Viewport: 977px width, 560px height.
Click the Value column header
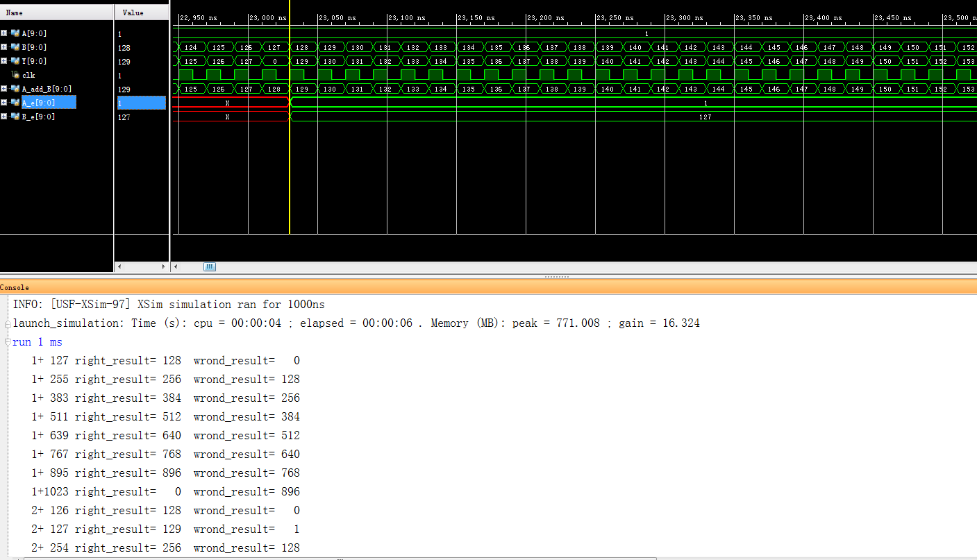142,12
